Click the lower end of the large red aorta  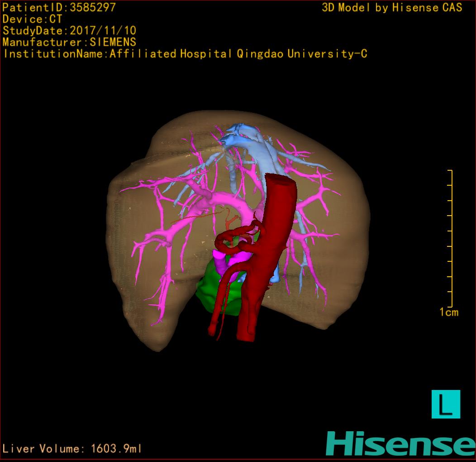tap(247, 333)
